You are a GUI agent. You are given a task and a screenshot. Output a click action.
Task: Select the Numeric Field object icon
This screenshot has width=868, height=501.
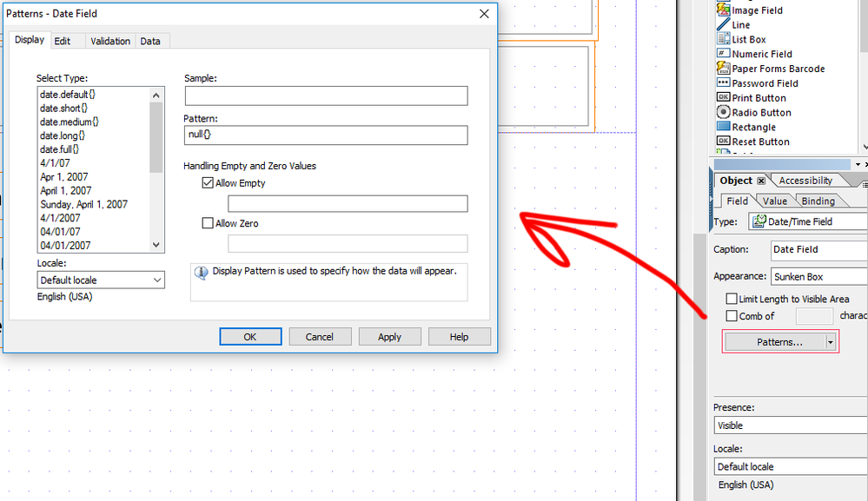(723, 54)
